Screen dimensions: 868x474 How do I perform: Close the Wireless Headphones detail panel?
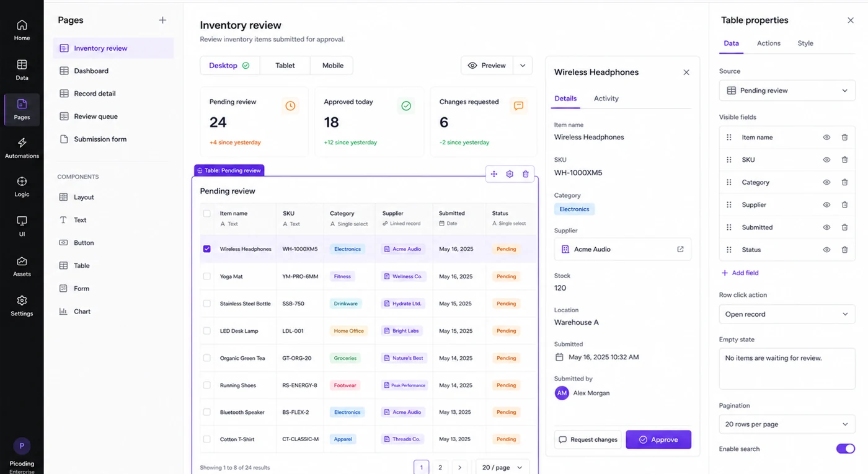(686, 72)
